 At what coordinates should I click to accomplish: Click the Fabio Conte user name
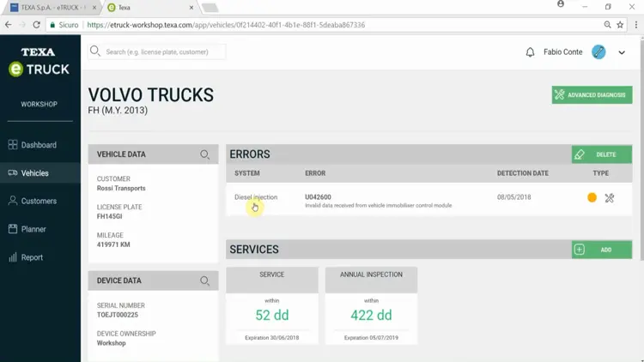(562, 52)
